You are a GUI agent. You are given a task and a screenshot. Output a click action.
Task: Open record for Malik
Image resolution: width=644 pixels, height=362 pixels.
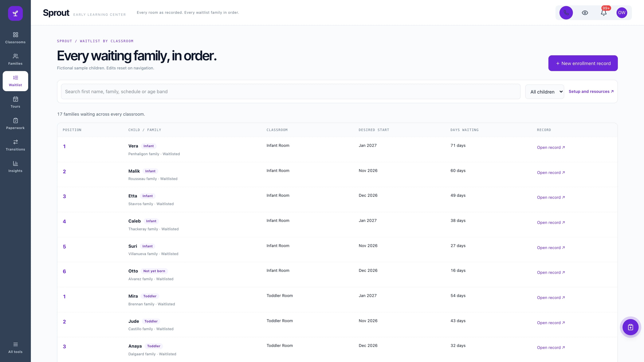coord(551,173)
